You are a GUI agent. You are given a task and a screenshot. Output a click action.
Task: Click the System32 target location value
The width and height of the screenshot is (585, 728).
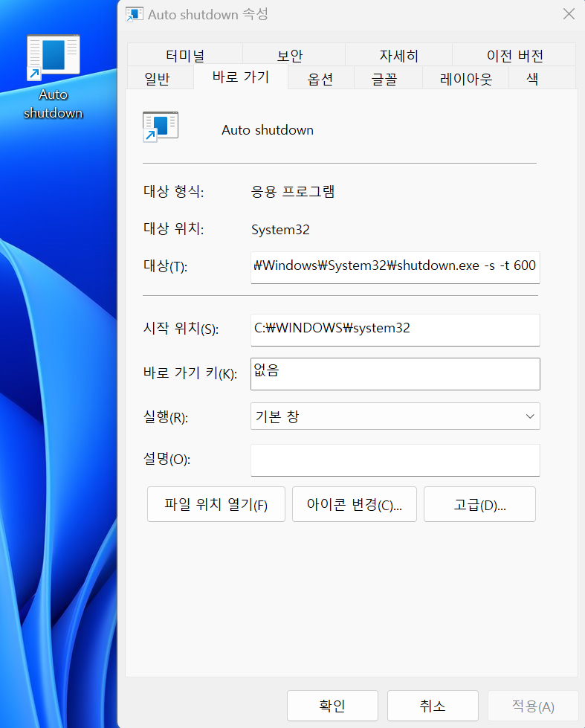point(280,229)
